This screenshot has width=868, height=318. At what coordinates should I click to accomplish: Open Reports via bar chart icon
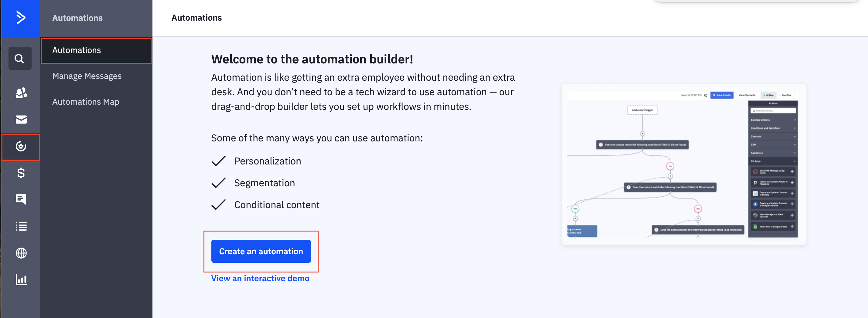[21, 280]
